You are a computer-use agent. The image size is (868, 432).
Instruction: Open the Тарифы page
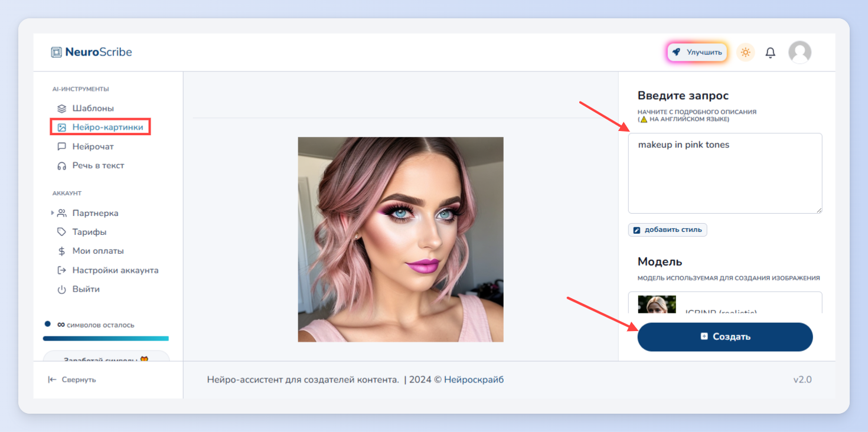tap(89, 232)
